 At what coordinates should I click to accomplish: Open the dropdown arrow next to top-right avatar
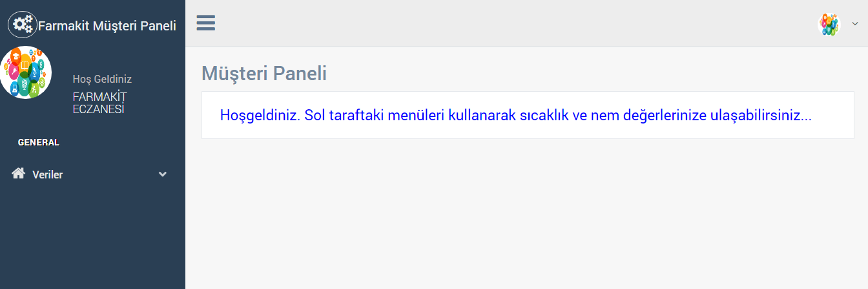coord(855,24)
